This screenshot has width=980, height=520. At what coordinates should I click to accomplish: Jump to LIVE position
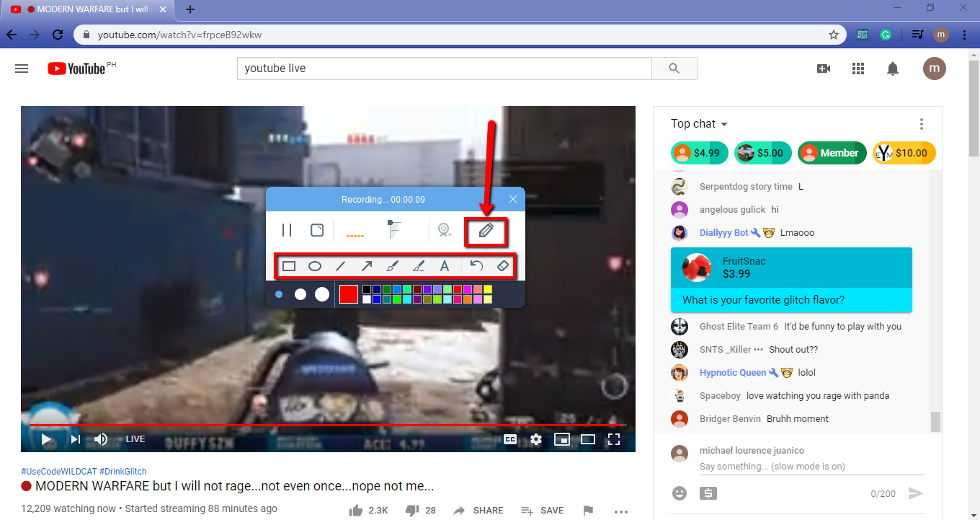pyautogui.click(x=135, y=439)
